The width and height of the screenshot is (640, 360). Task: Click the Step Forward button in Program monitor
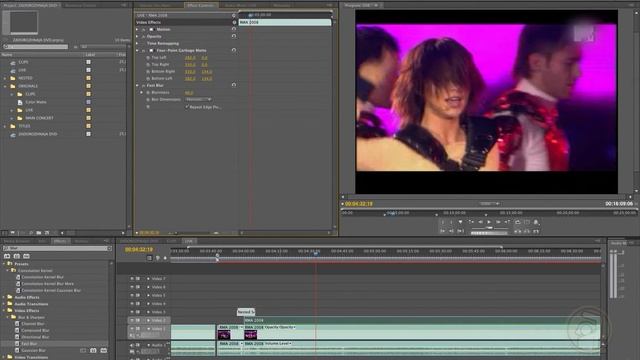coord(498,222)
